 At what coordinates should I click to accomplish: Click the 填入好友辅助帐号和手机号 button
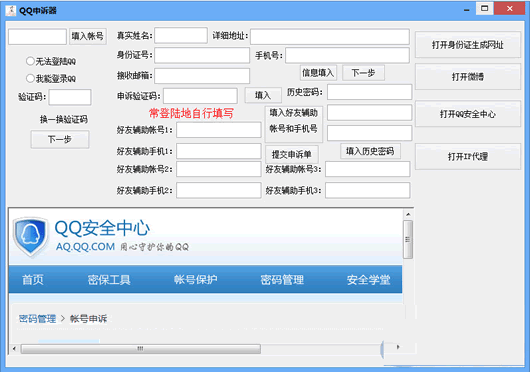click(x=294, y=124)
